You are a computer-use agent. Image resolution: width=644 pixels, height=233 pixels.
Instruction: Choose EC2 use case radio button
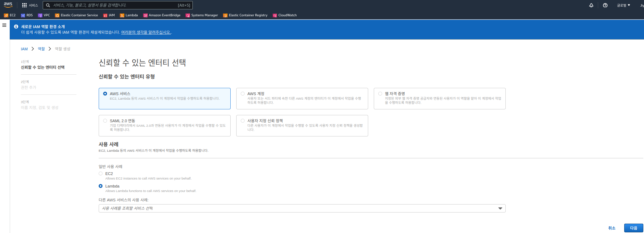click(x=101, y=174)
